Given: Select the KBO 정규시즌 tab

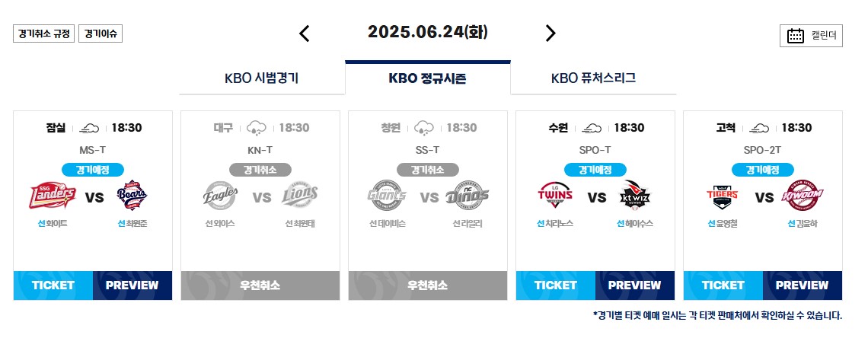Looking at the screenshot, I should click(x=427, y=78).
